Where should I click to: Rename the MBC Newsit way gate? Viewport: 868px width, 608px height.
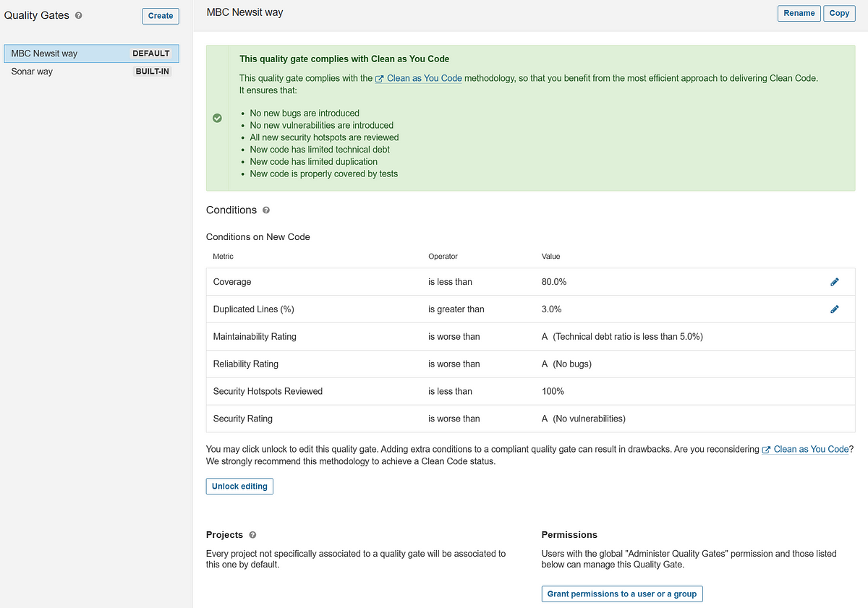click(x=799, y=13)
